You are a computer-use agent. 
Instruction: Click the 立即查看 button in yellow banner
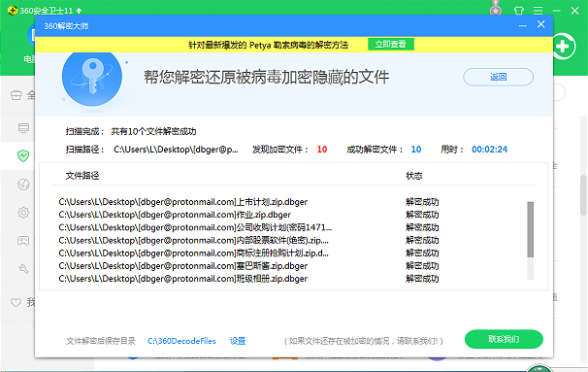tap(391, 45)
